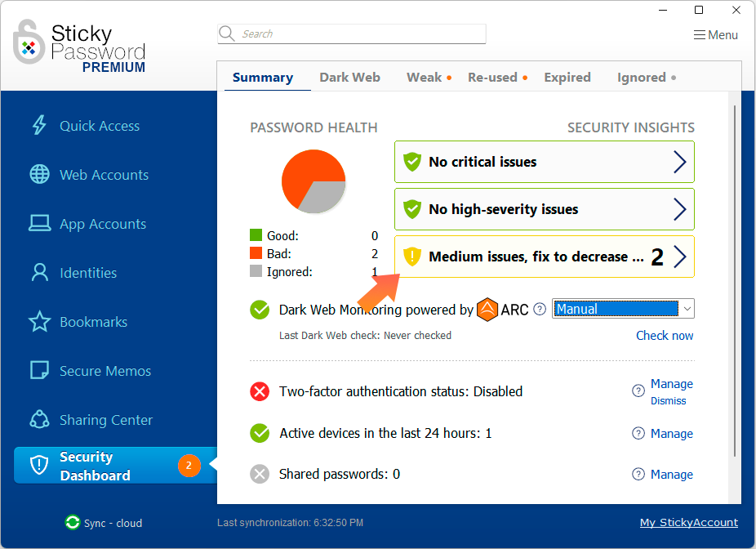Click the orange Bad legend swatch
Screen dimensions: 756x549
[256, 252]
